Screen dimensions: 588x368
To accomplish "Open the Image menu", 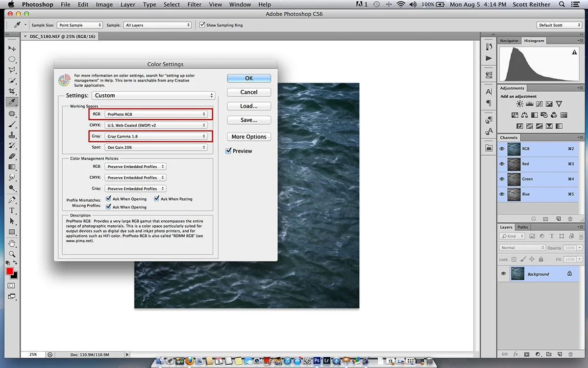I will (x=104, y=4).
